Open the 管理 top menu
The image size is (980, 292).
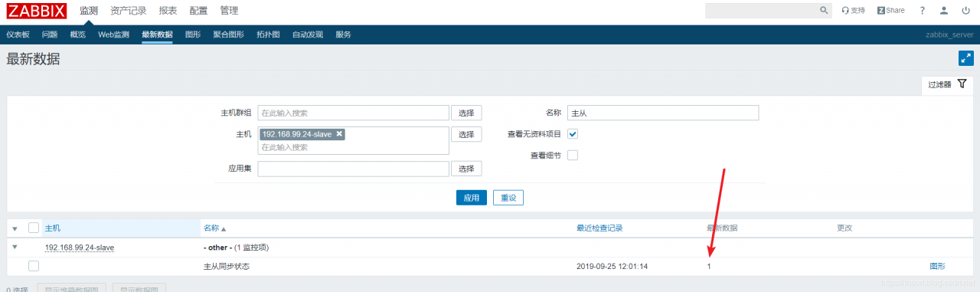[229, 11]
